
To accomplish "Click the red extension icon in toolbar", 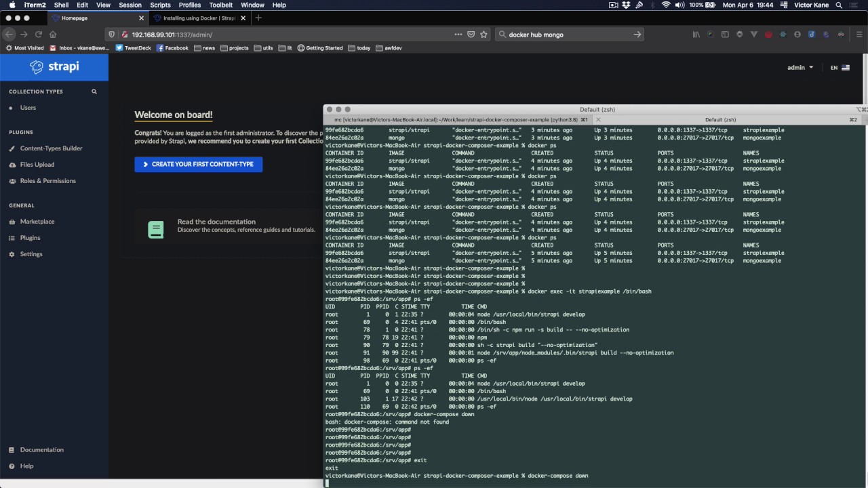I will tap(768, 35).
